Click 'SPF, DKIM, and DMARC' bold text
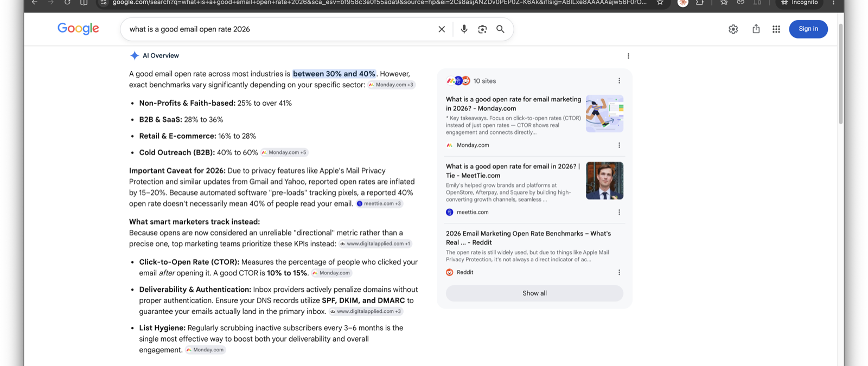 coord(363,300)
